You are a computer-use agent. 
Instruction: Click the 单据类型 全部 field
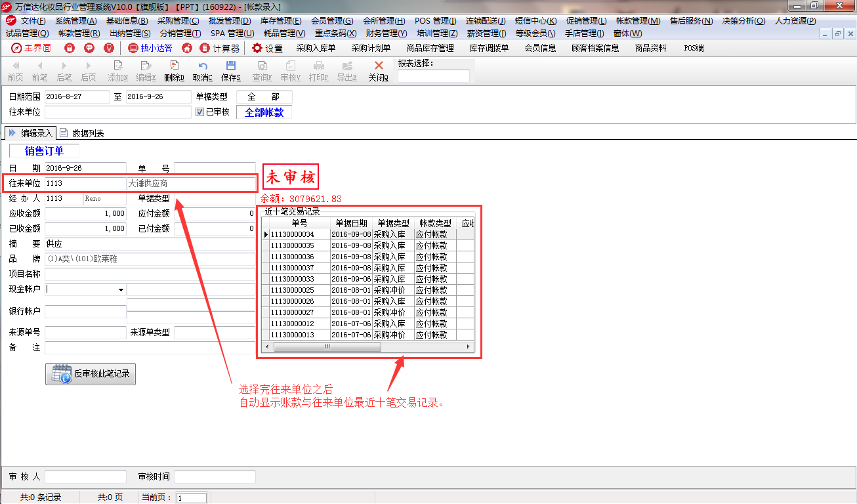[x=264, y=97]
